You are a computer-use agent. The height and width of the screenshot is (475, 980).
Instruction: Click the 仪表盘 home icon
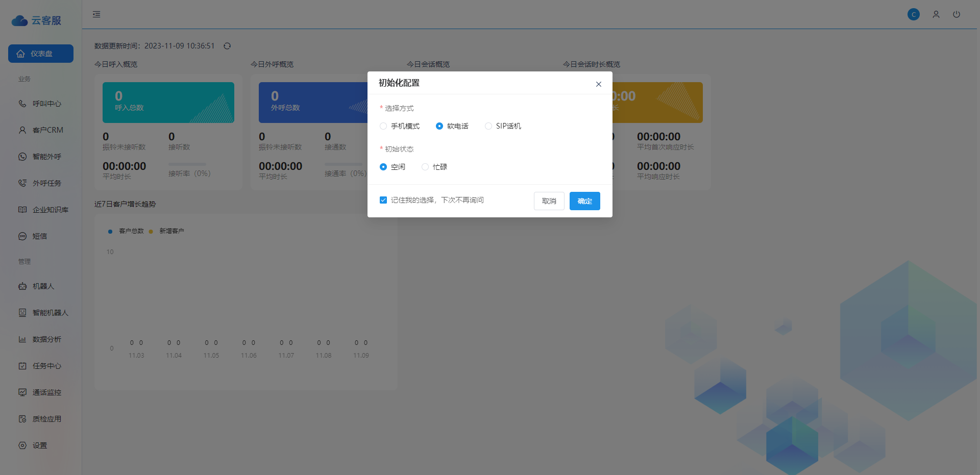click(20, 54)
